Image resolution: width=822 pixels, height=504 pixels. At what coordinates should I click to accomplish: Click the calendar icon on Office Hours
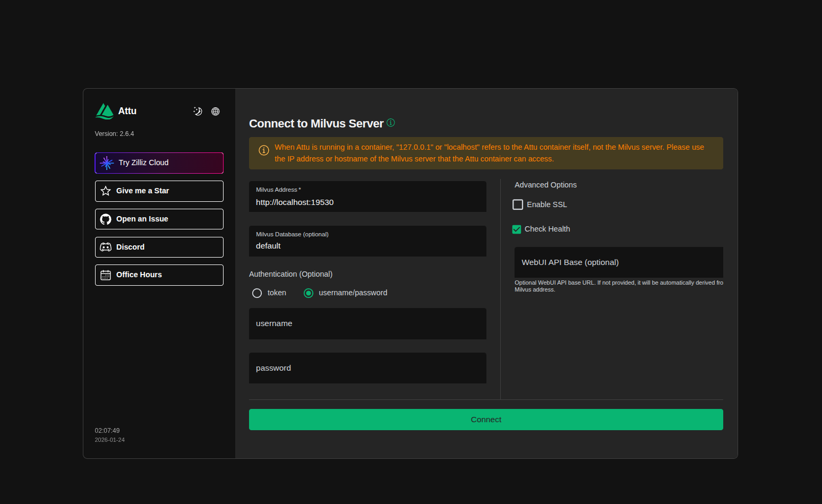(x=106, y=275)
